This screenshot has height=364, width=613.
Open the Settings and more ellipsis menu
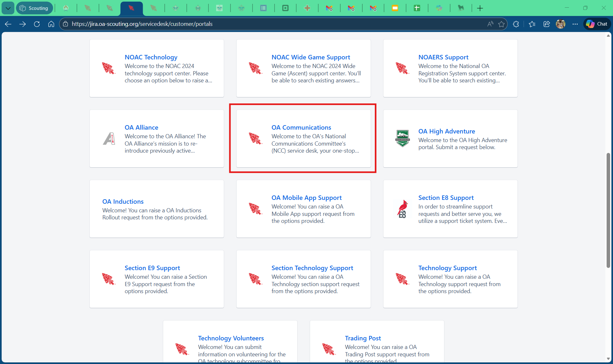point(575,24)
